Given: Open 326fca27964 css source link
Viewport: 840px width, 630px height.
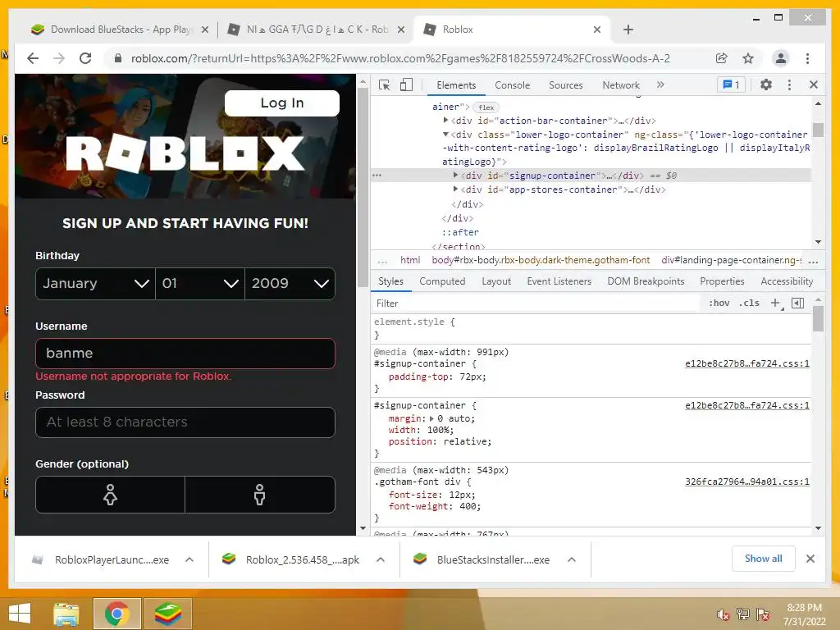Looking at the screenshot, I should [746, 482].
